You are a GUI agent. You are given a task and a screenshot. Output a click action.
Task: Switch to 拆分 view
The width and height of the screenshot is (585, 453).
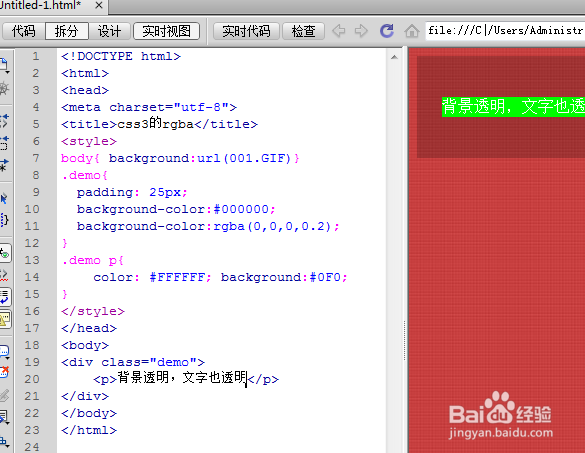pyautogui.click(x=66, y=31)
